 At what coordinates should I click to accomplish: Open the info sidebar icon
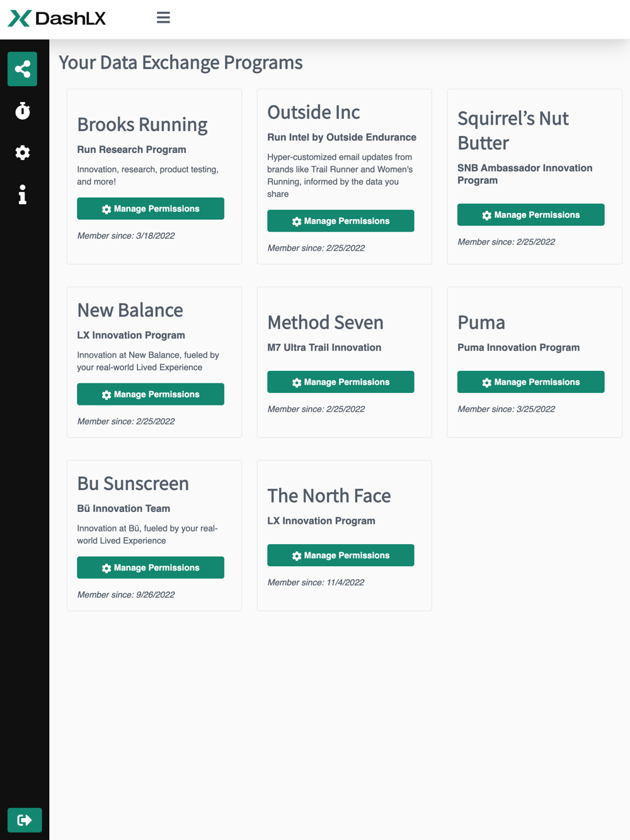(23, 195)
